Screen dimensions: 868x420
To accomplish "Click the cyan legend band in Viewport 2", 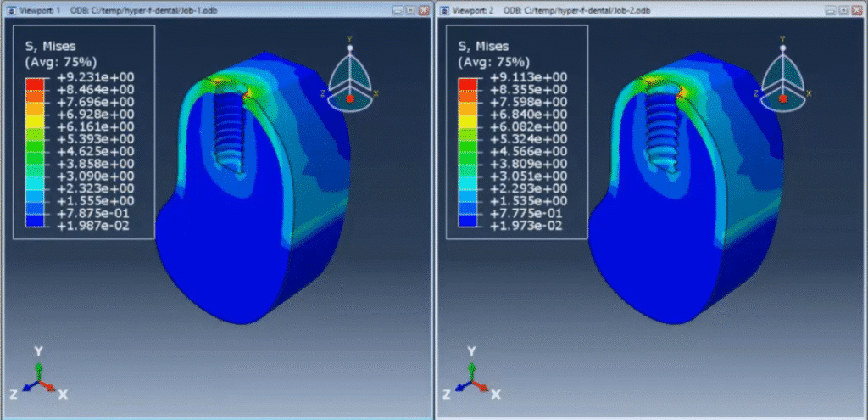I will (x=466, y=183).
